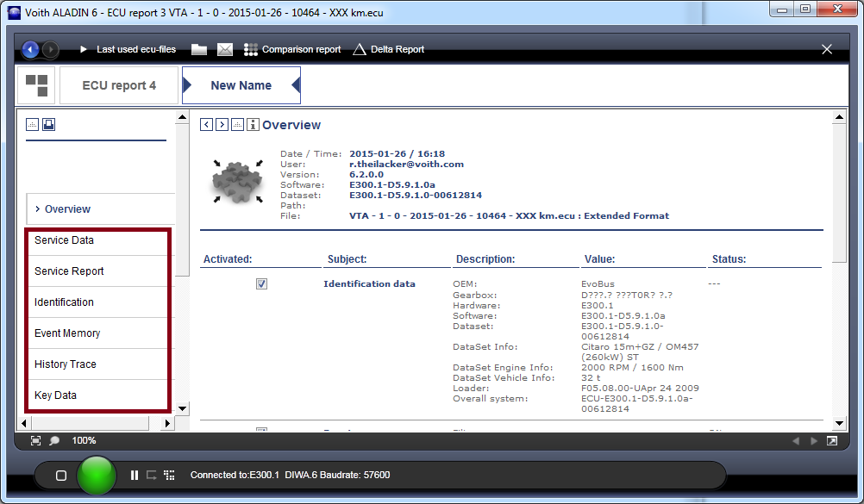
Task: Click the dotted grid icon in bottom bar
Action: [x=169, y=475]
